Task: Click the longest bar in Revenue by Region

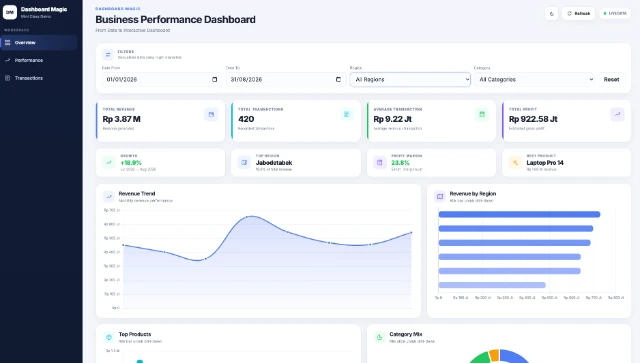Action: point(519,214)
